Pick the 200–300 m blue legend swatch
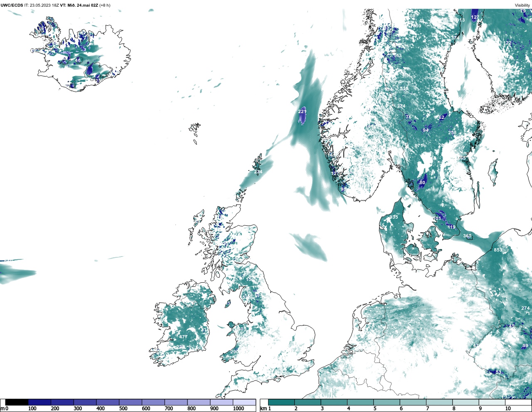This screenshot has height=412, width=532. 62,402
